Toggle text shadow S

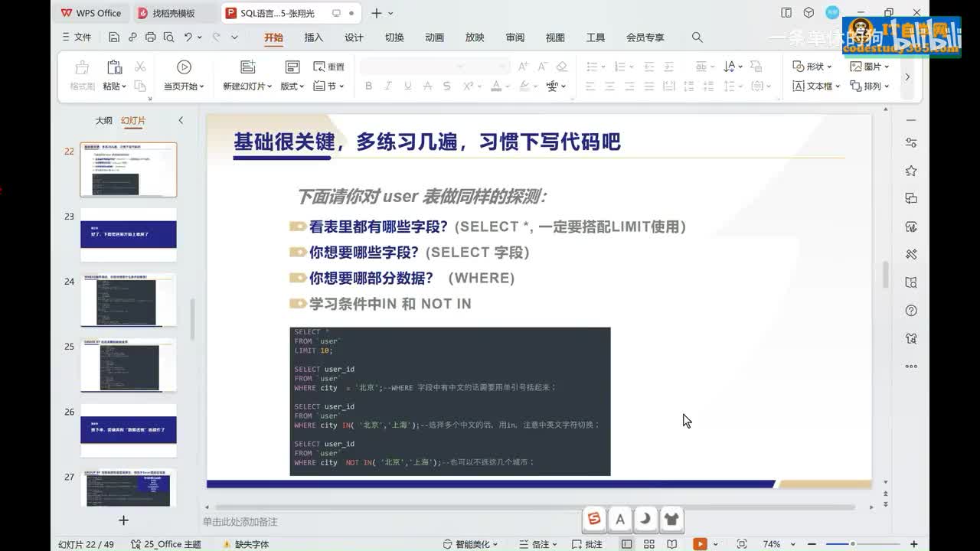(x=447, y=86)
